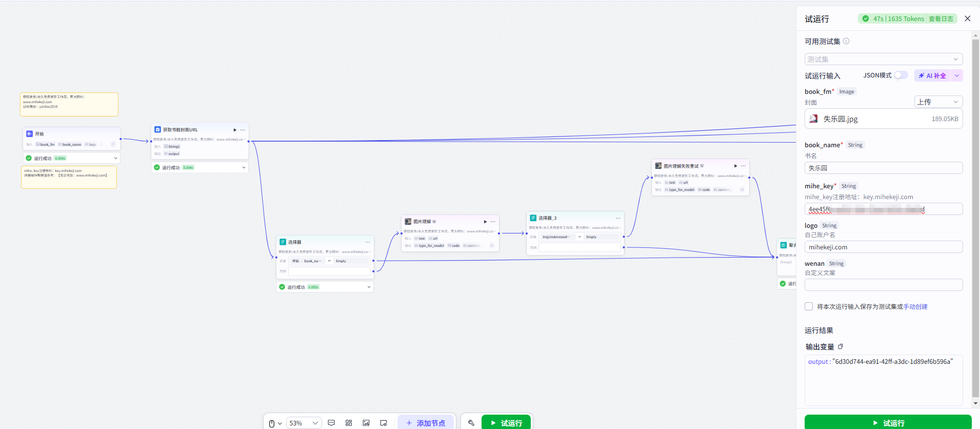Expand the 运行成功 result under 开始 node
The height and width of the screenshot is (429, 980).
pos(115,158)
